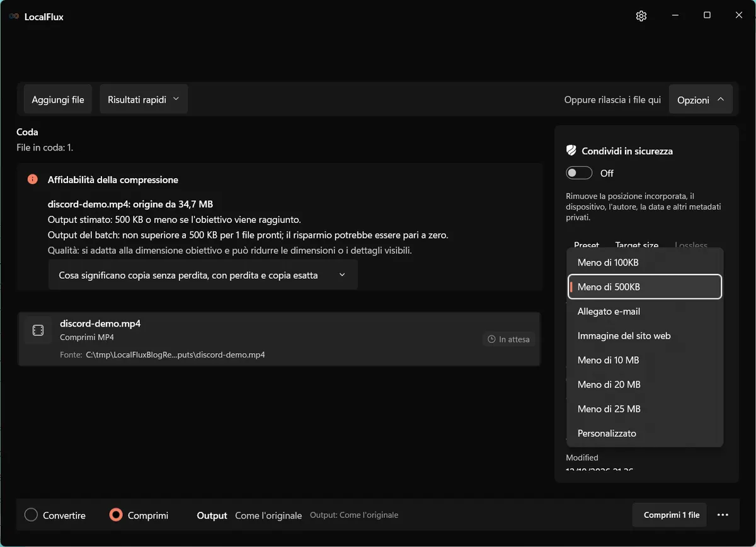The height and width of the screenshot is (547, 756).
Task: Click 'Affidabilità della compressione' heading
Action: point(113,179)
